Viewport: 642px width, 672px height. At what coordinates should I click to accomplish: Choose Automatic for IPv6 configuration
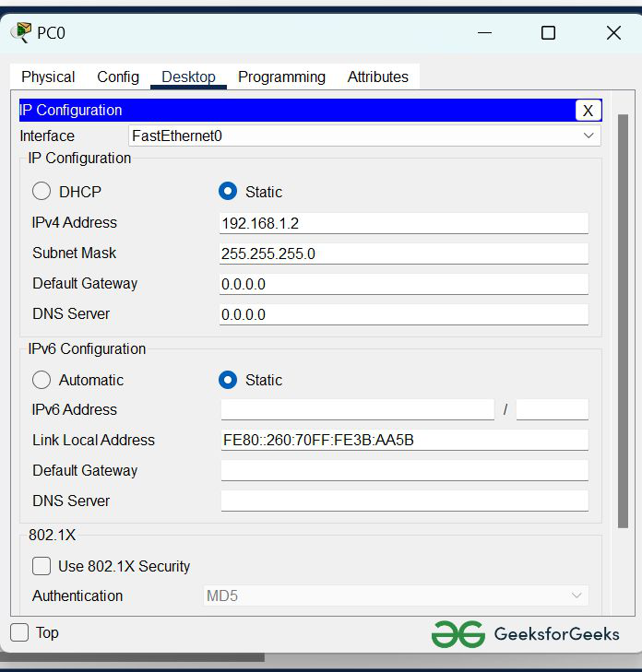(42, 380)
